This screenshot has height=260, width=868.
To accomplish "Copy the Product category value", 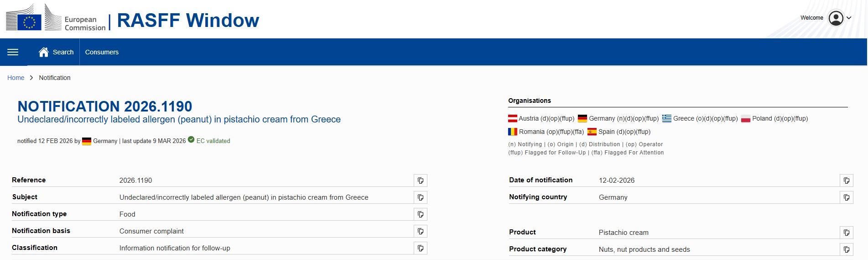I will (846, 249).
